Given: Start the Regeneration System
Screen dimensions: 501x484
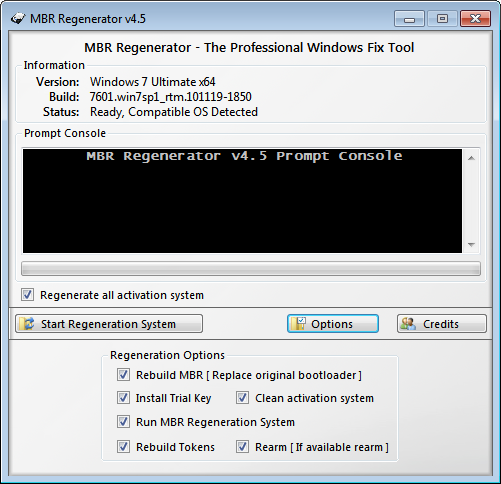Looking at the screenshot, I should tap(109, 324).
